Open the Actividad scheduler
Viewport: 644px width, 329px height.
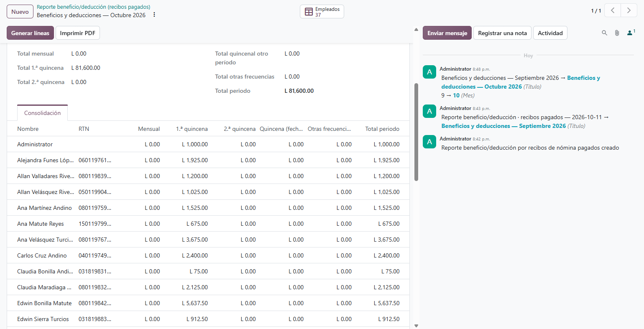[550, 33]
